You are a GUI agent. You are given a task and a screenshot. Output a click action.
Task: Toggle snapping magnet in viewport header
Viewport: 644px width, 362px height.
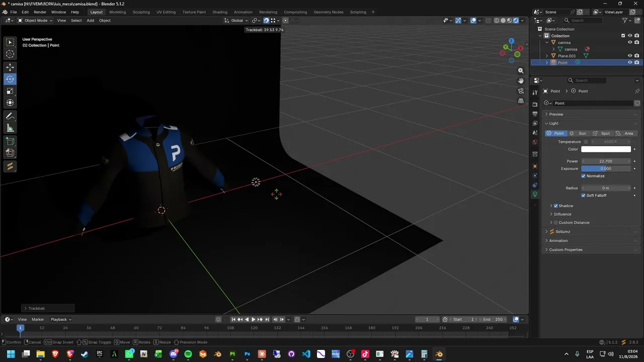click(266, 21)
